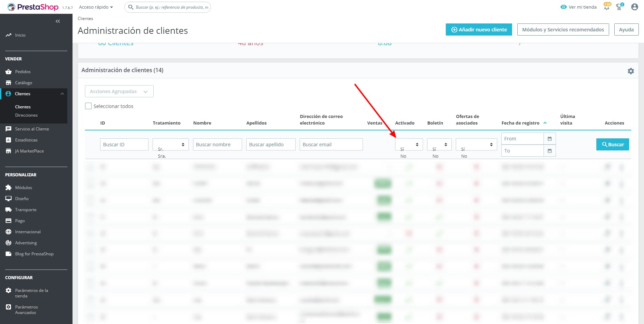Open the Activado filter dropdown
The width and height of the screenshot is (644, 324).
[x=409, y=145]
